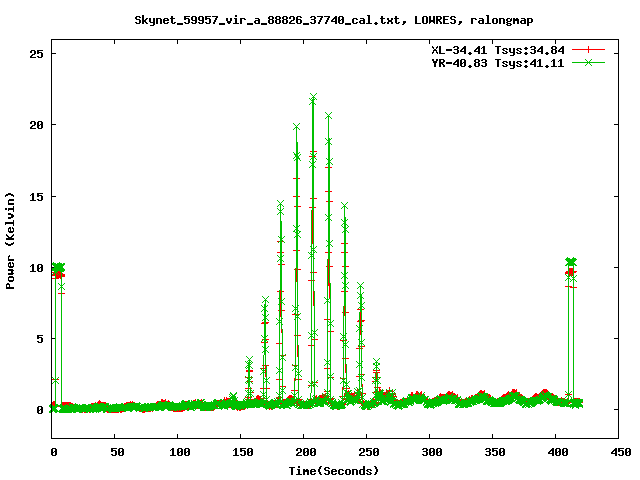Click x-axis tick label 200
The image size is (640, 480).
(306, 452)
